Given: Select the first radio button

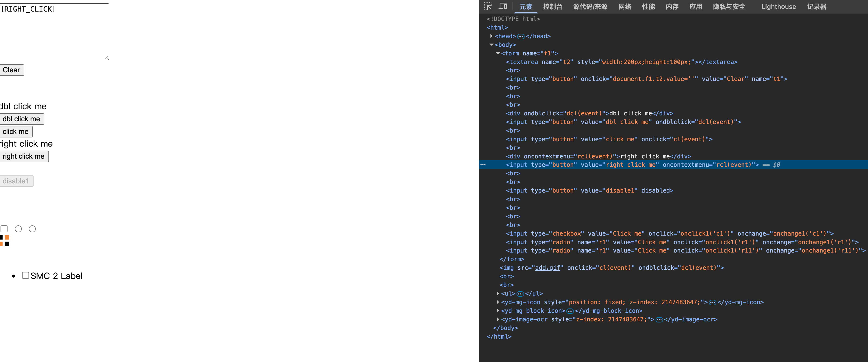Looking at the screenshot, I should click(x=18, y=229).
